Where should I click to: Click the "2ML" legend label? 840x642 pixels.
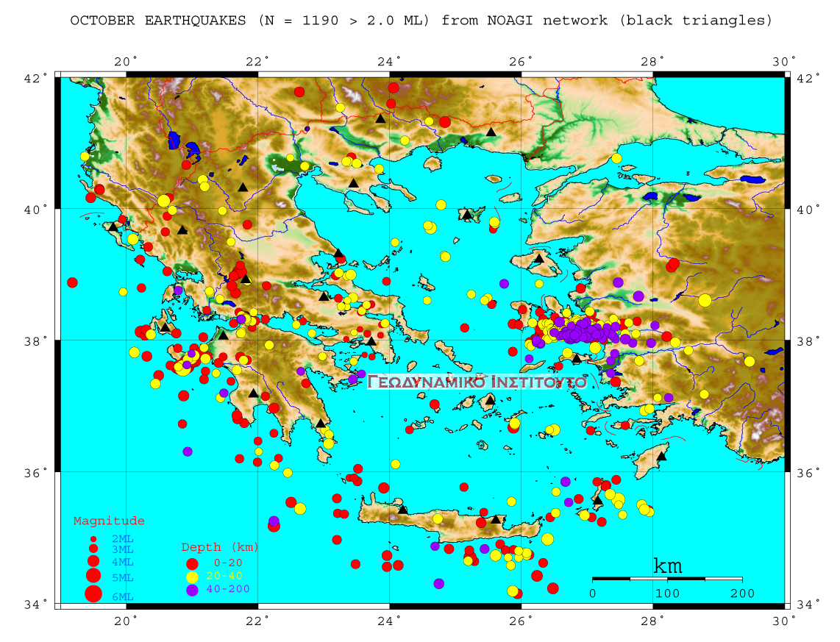click(x=123, y=539)
